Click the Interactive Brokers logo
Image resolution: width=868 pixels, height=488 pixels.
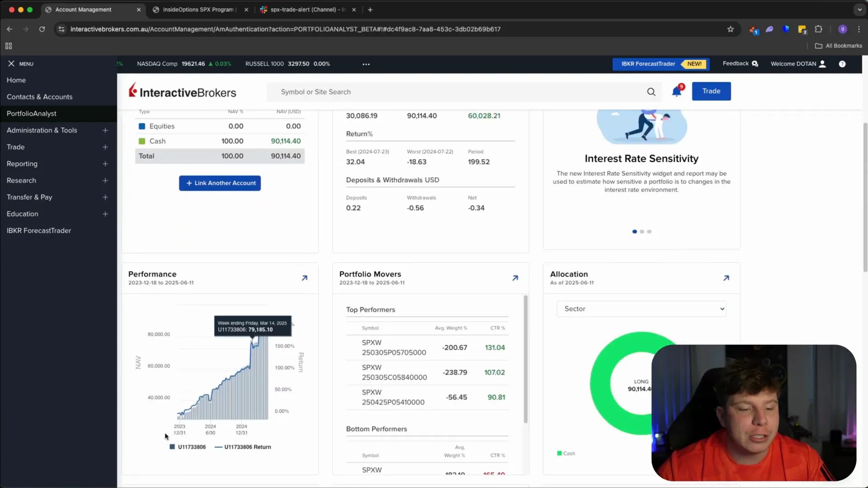coord(182,91)
